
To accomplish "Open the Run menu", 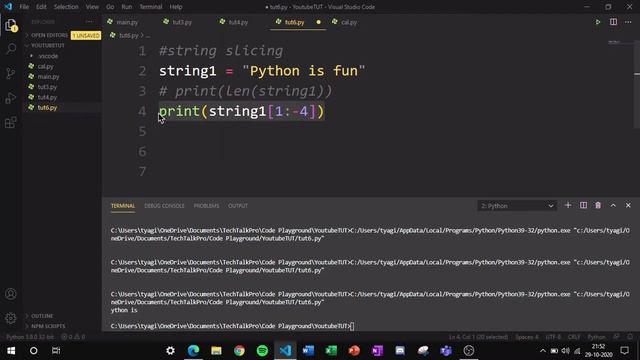I will (x=127, y=7).
